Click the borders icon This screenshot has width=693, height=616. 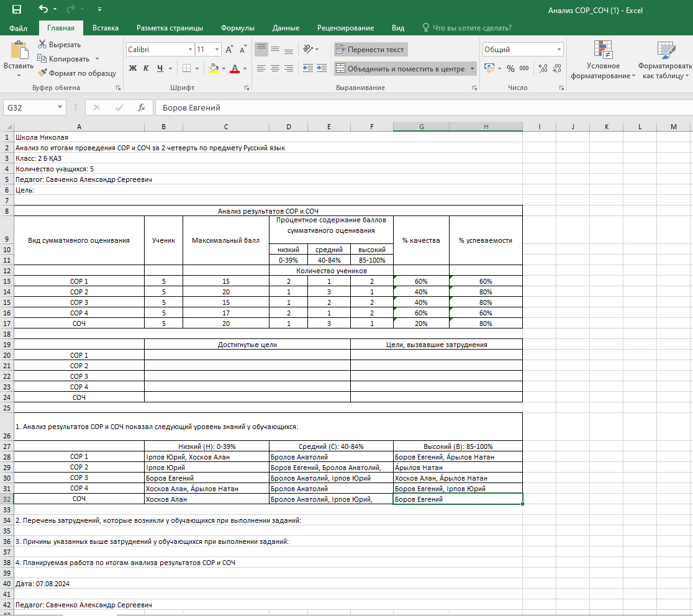[186, 68]
